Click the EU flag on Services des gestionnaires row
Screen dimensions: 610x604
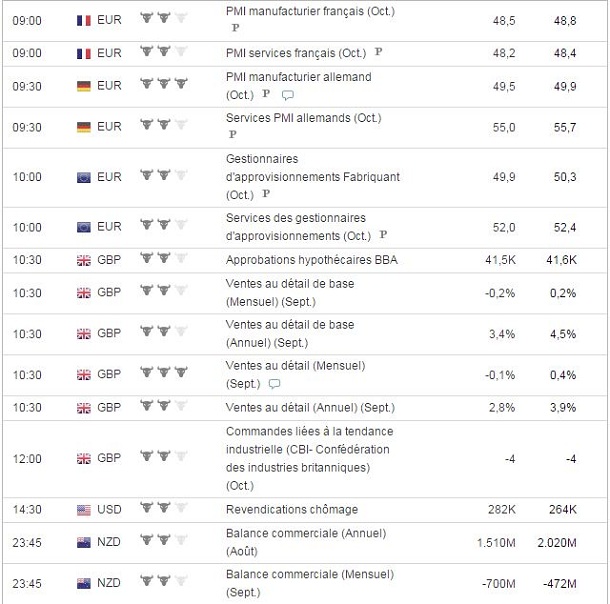tap(84, 227)
